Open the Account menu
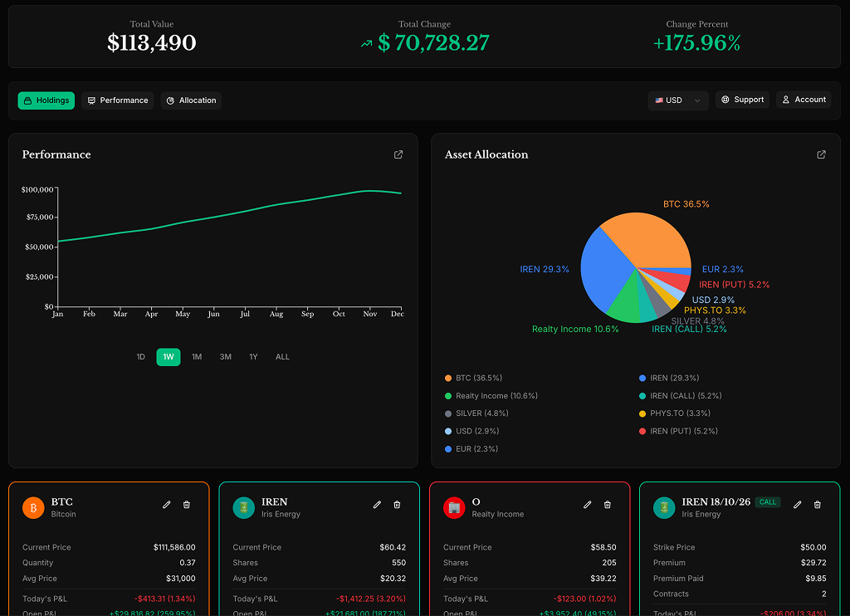The image size is (850, 616). [x=804, y=99]
